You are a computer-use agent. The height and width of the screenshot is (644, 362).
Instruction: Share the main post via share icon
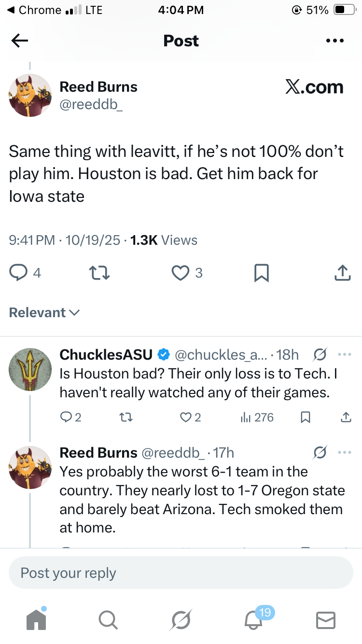342,273
